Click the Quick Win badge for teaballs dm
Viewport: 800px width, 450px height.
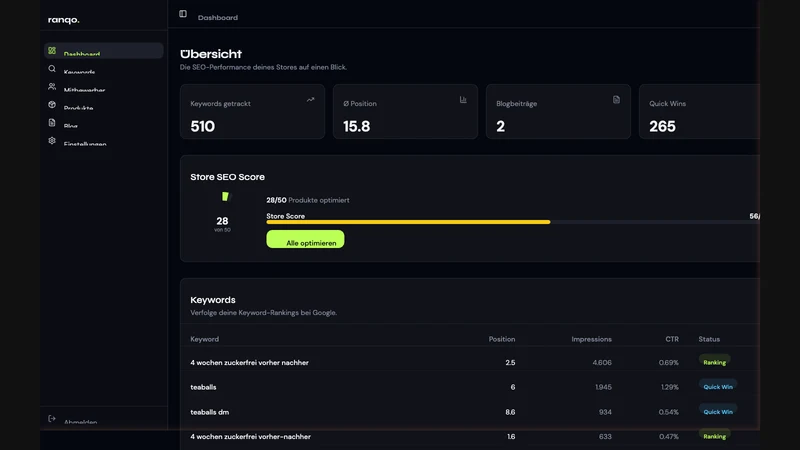coord(718,411)
